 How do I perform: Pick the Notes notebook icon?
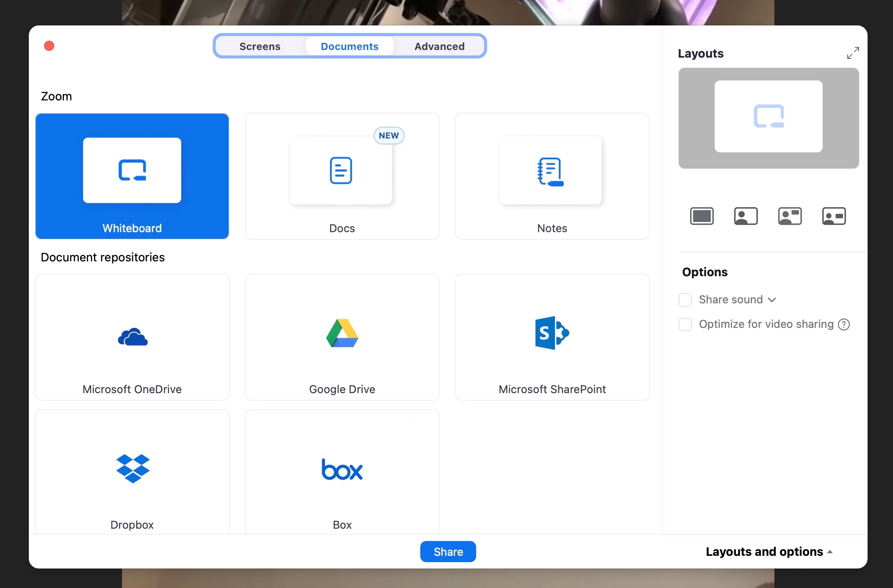[550, 172]
